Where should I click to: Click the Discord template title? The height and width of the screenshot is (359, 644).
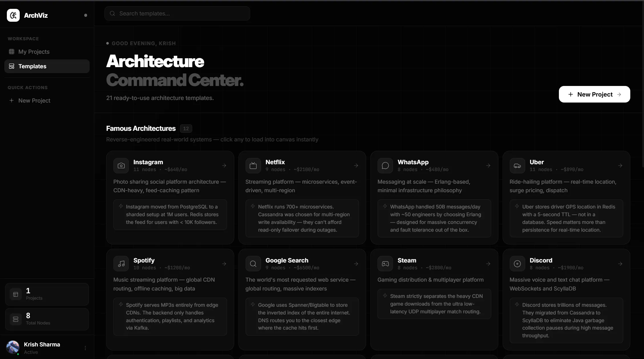click(541, 260)
